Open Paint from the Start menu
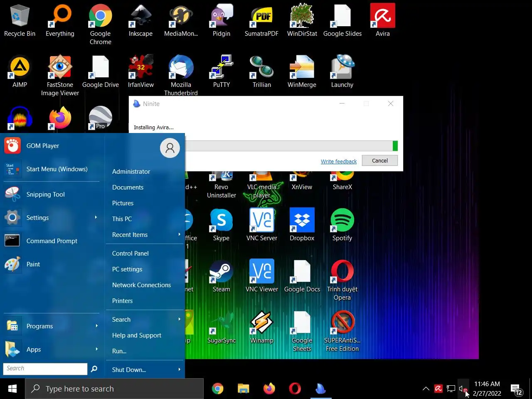The width and height of the screenshot is (532, 399). pyautogui.click(x=52, y=264)
